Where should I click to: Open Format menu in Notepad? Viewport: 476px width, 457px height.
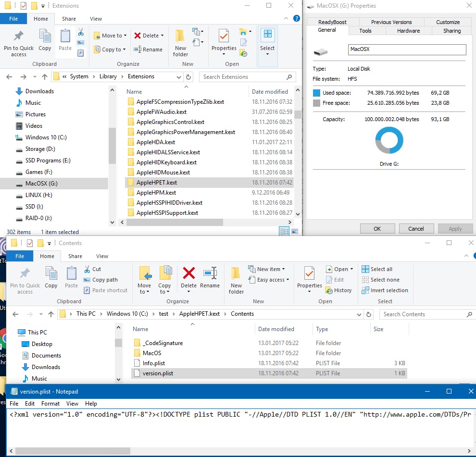click(50, 403)
